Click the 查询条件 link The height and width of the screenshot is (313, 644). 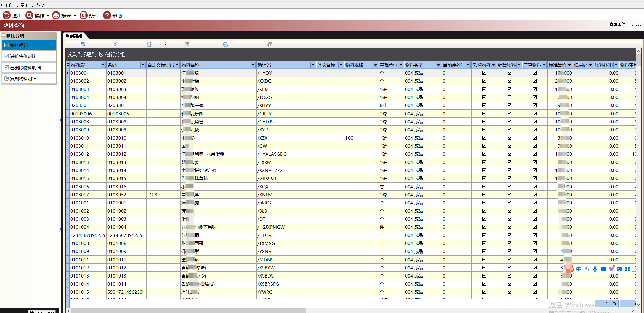click(x=617, y=24)
